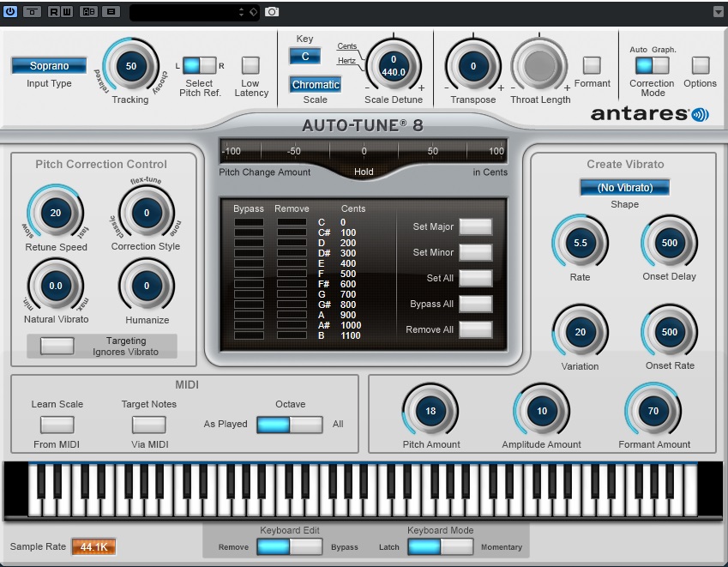Screen dimensions: 728x567
Task: Click the Set Minor button
Action: point(475,252)
